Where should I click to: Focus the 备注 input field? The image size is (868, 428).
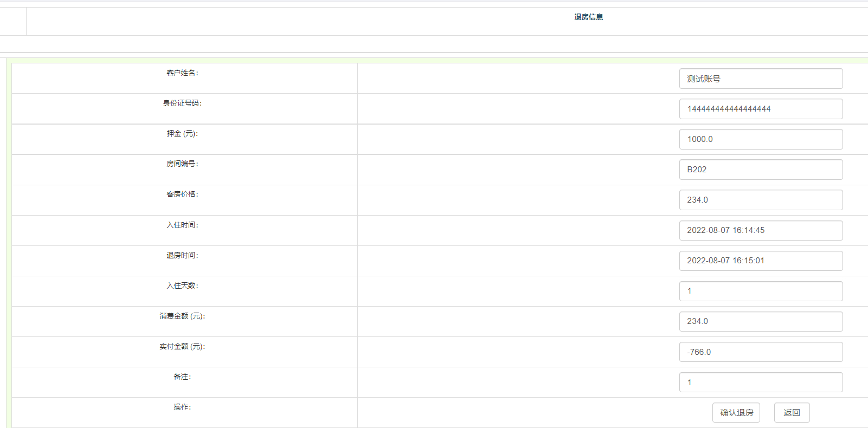(761, 382)
